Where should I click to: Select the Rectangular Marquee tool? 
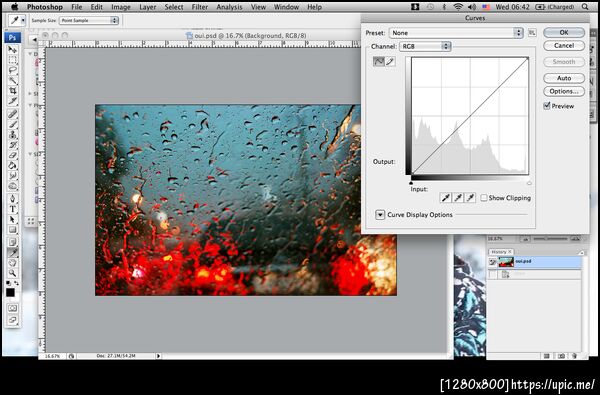pos(12,60)
